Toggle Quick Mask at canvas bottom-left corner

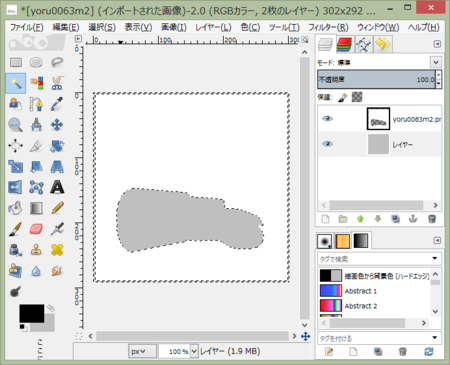tap(78, 336)
